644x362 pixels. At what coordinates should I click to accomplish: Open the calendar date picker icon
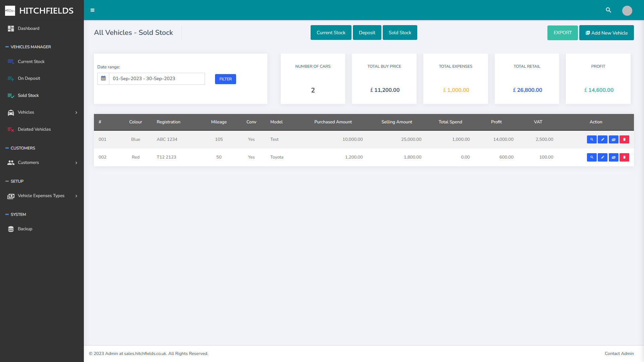[103, 78]
